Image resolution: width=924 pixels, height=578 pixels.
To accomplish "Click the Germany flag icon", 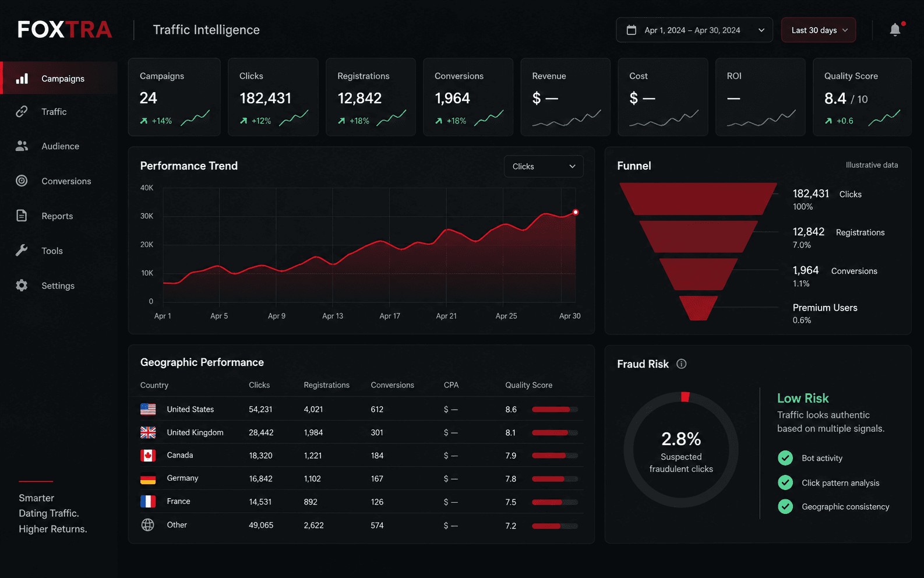I will tap(148, 478).
